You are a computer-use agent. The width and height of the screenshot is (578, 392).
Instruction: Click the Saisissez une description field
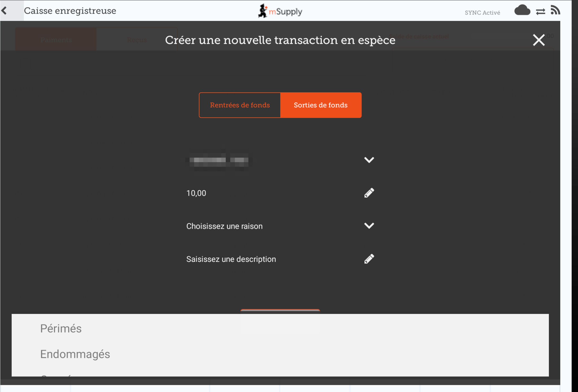[x=231, y=259]
